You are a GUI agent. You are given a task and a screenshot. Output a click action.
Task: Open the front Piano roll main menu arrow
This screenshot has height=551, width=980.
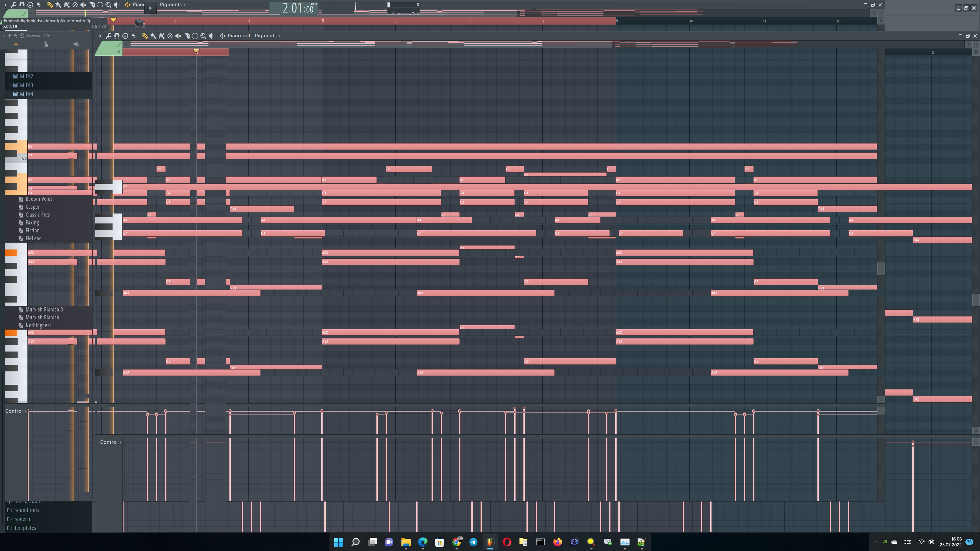pos(100,36)
